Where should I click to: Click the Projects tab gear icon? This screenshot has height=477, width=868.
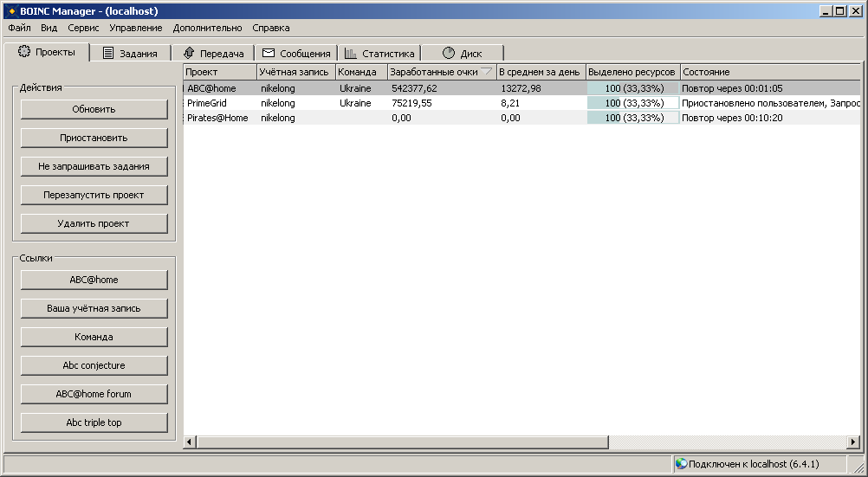point(24,52)
